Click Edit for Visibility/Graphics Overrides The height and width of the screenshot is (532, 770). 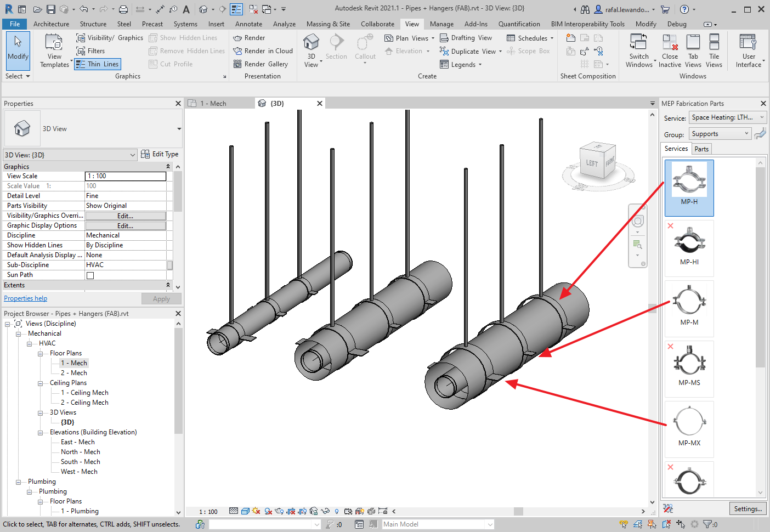pyautogui.click(x=126, y=216)
